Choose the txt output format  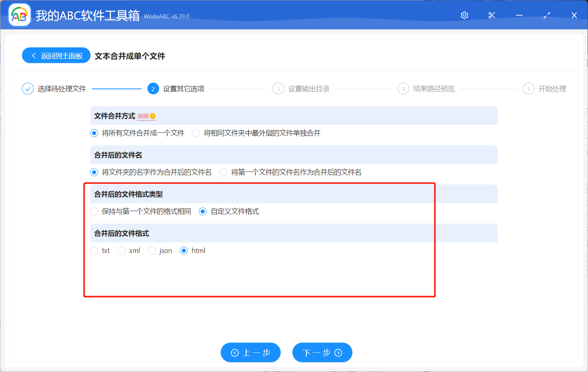click(94, 251)
